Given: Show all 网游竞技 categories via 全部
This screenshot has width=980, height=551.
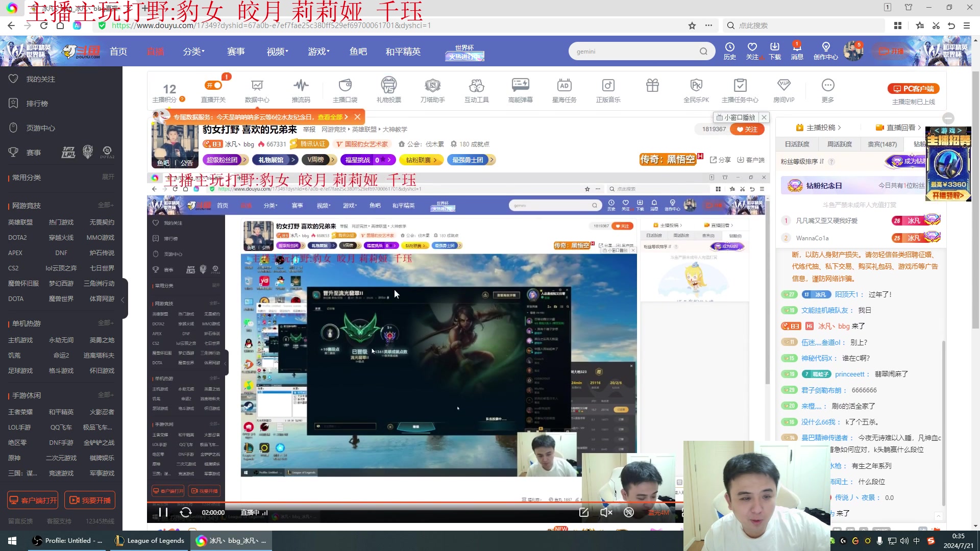Looking at the screenshot, I should coord(106,205).
